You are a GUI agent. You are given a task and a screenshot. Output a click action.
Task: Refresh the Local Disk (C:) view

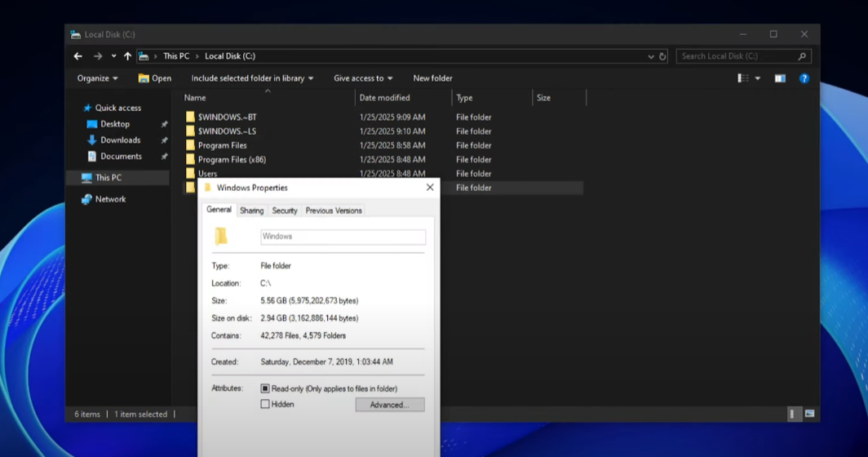point(662,56)
